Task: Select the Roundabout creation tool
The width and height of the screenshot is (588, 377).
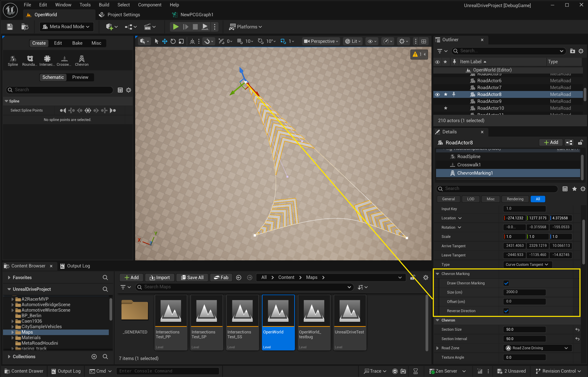Action: click(x=30, y=61)
